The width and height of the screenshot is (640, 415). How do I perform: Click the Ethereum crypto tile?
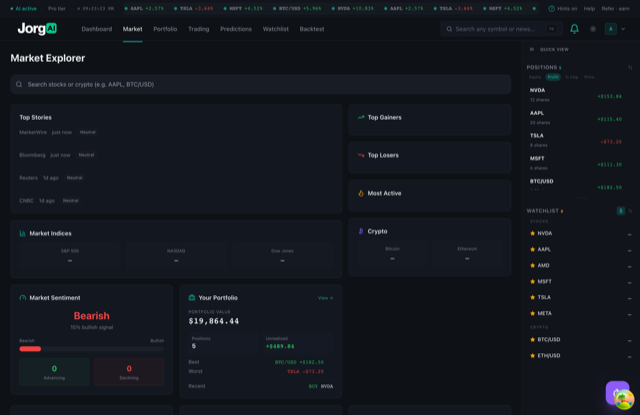467,254
